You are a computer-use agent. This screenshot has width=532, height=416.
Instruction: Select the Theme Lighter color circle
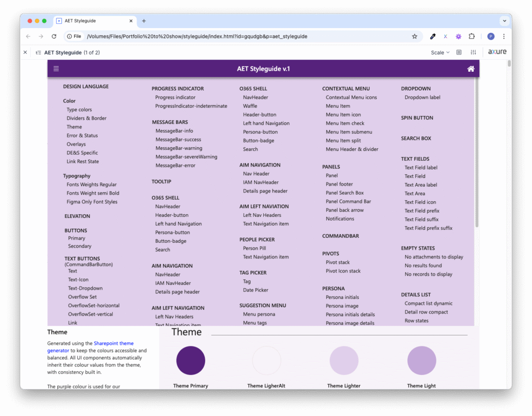(344, 360)
